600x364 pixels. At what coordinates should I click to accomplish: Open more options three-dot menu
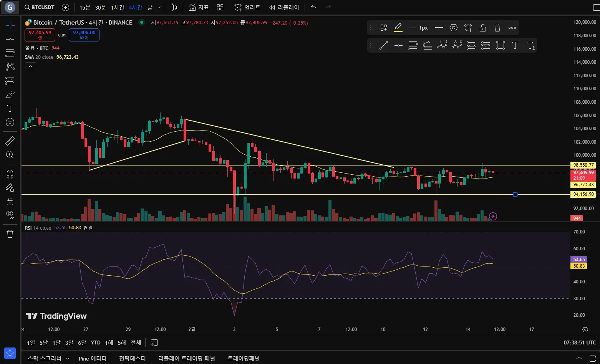pyautogui.click(x=512, y=28)
